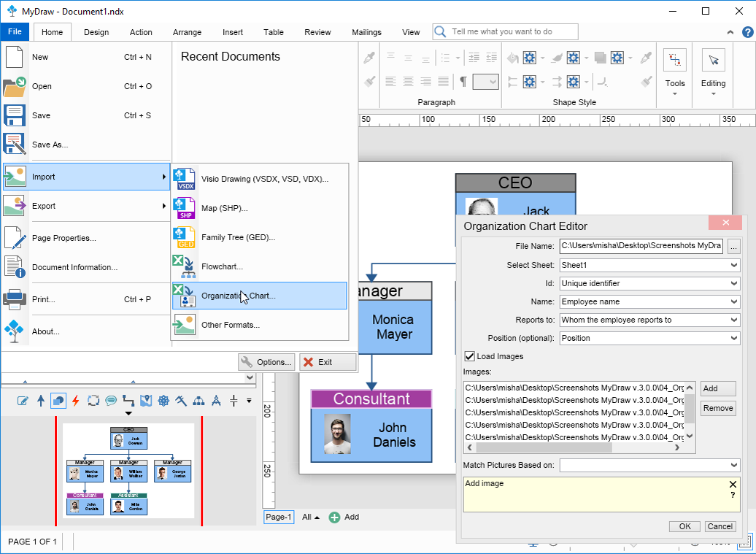756x554 pixels.
Task: Click the horizontal scrollbar under Images list
Action: (x=574, y=447)
